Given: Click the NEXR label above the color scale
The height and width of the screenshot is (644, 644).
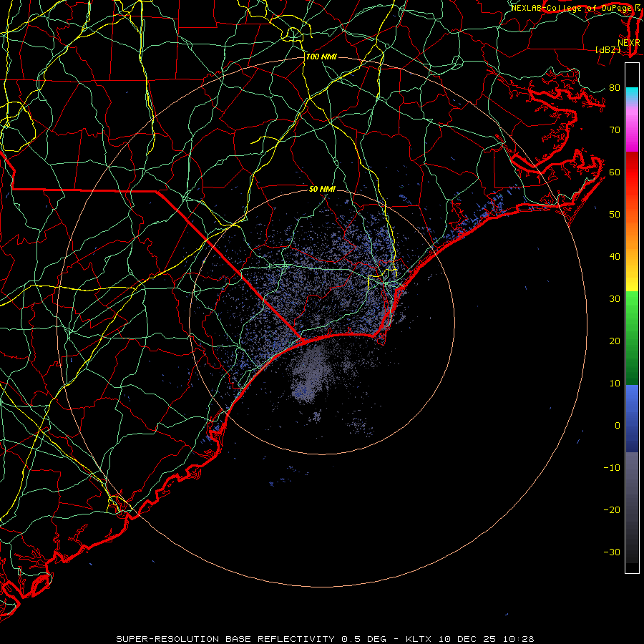Looking at the screenshot, I should pos(628,42).
